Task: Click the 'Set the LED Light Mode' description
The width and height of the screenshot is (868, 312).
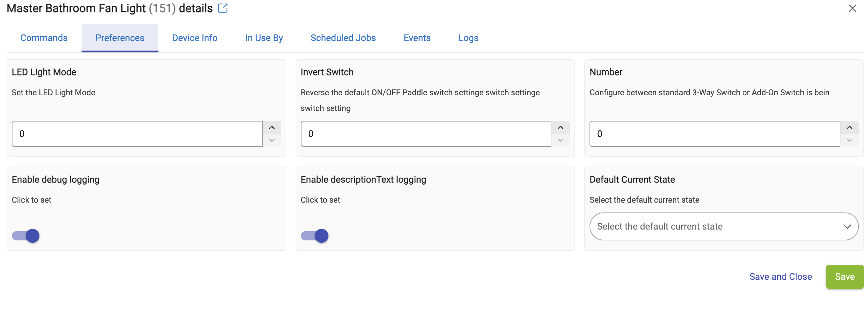Action: pos(54,93)
